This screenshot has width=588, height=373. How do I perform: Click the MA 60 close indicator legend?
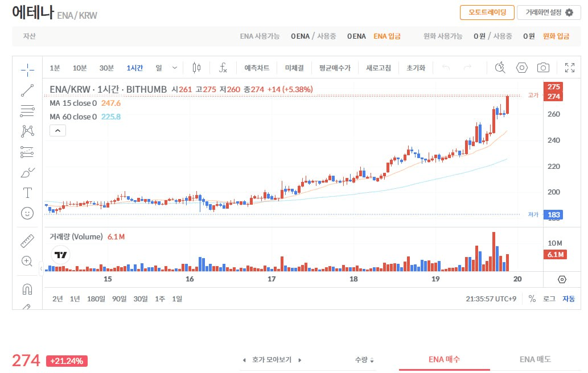coord(85,117)
